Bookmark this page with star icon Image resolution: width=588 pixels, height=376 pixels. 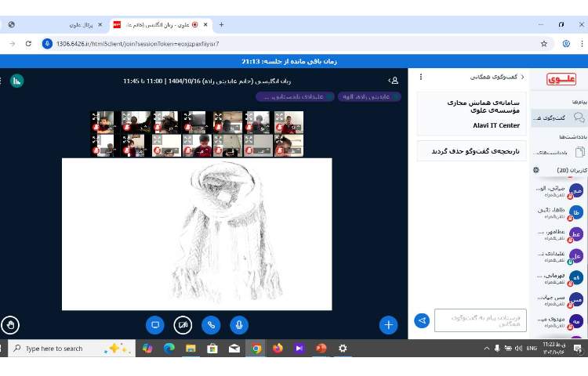tap(544, 44)
